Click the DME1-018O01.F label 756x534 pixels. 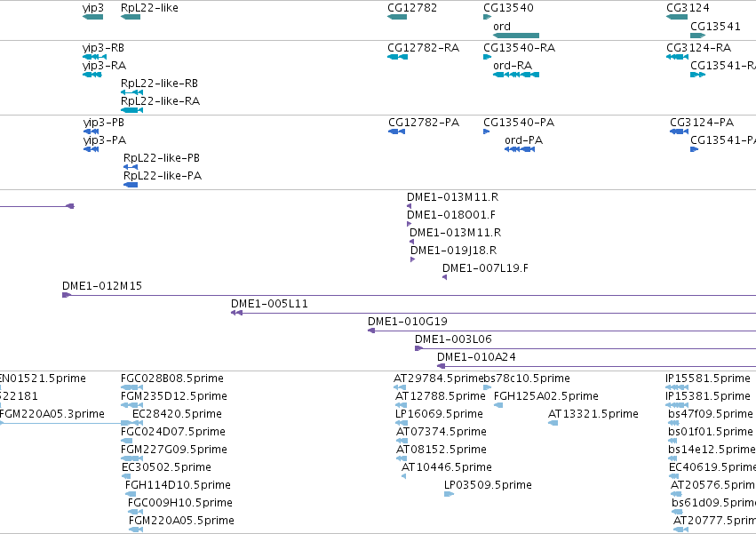pos(451,215)
